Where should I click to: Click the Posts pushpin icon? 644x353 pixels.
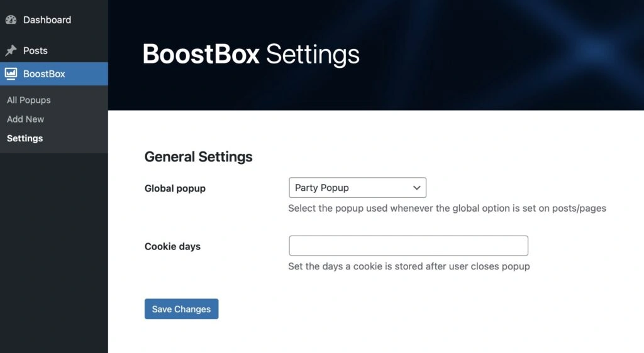[x=11, y=50]
